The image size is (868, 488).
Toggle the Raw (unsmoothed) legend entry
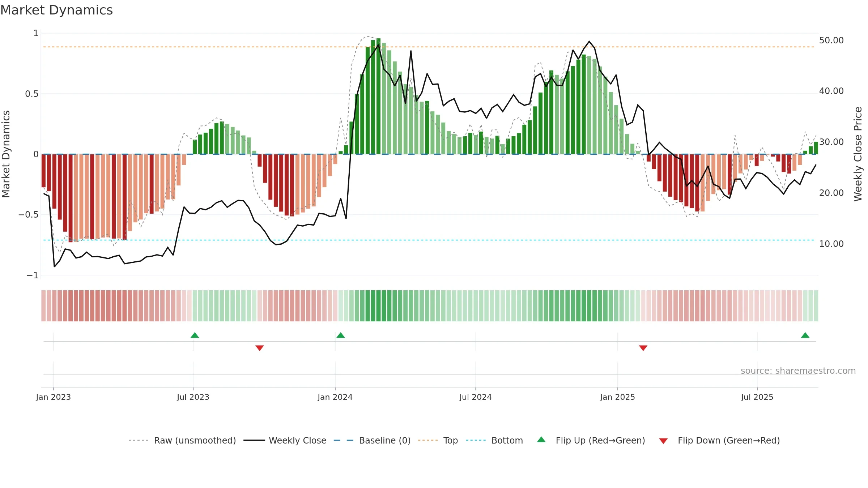[182, 440]
